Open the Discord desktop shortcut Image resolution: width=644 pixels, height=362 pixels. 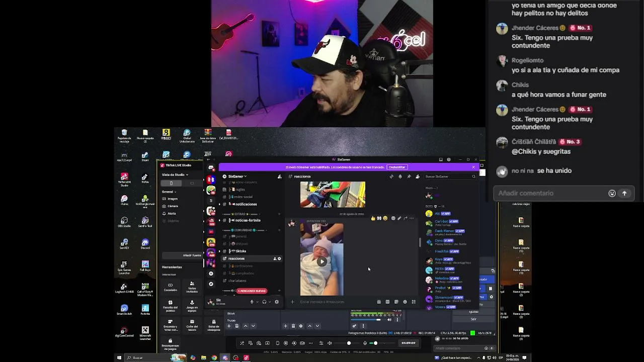[x=145, y=244]
